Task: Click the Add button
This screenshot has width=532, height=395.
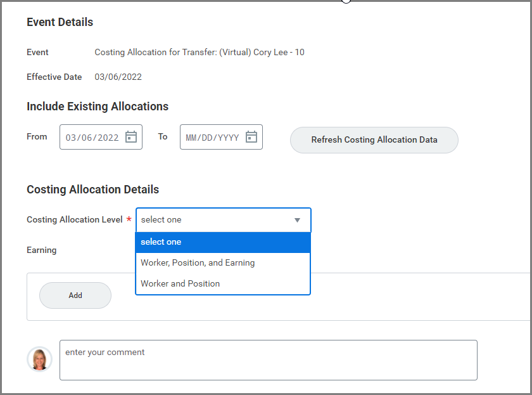Action: [x=75, y=295]
